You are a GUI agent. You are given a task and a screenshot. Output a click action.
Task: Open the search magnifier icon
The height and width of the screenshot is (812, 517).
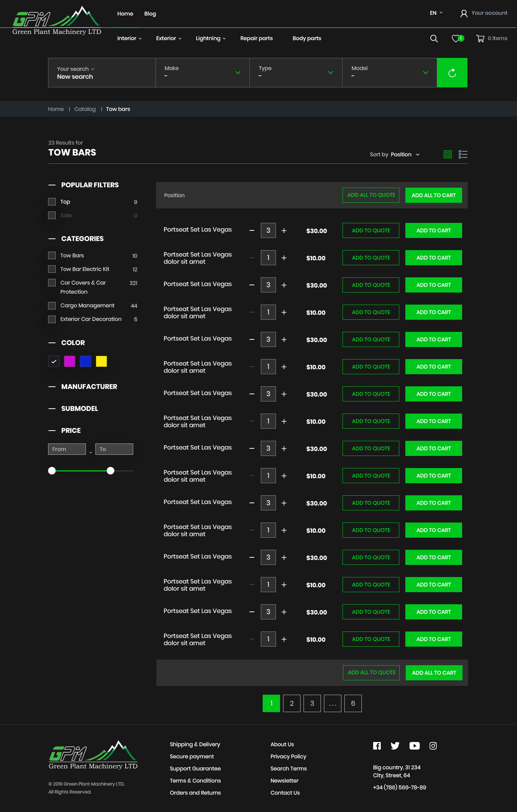pyautogui.click(x=434, y=39)
